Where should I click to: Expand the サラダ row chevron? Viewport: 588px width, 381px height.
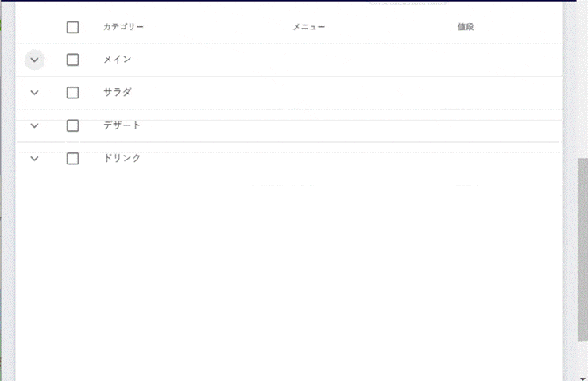pos(34,93)
